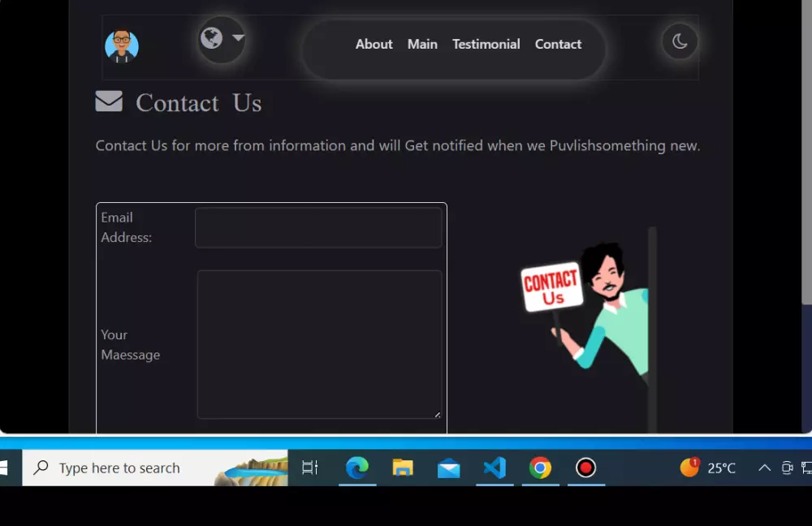
Task: Open the red screen recorder taskbar icon
Action: (585, 468)
